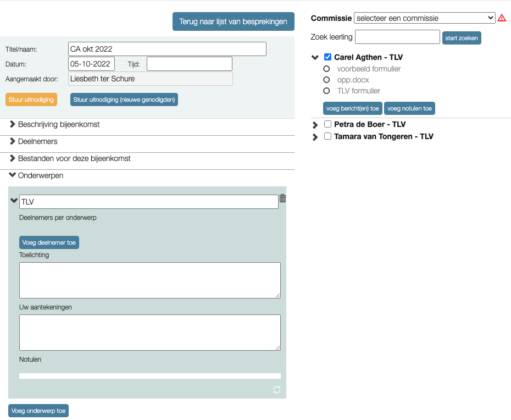Uncheck the Carel Agthen - TLV checkbox
The image size is (511, 420).
(x=328, y=57)
